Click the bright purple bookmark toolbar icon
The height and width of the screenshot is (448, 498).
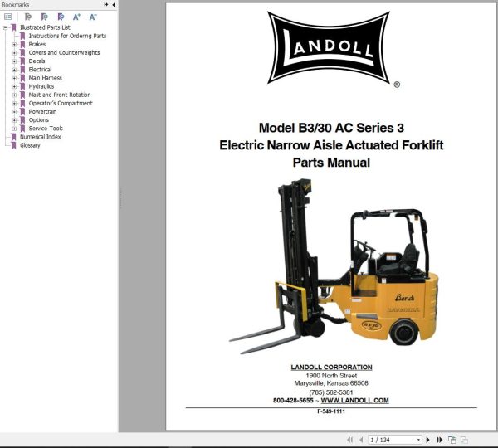pyautogui.click(x=61, y=17)
